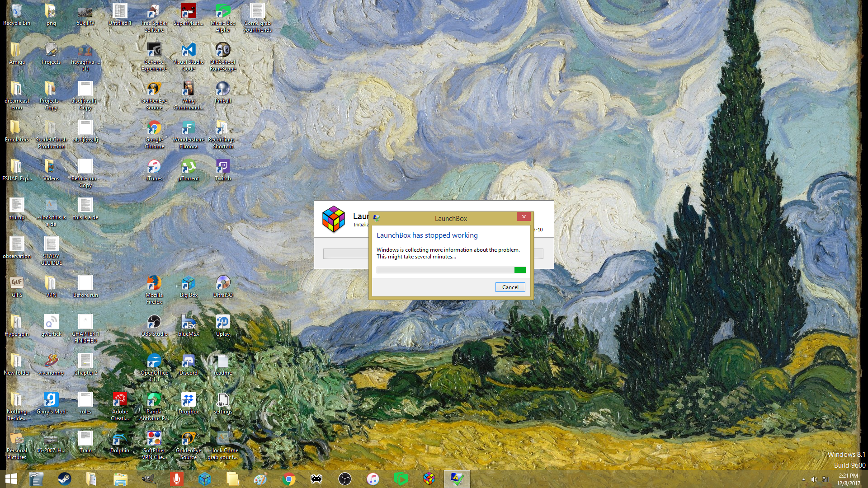868x488 pixels.
Task: Open the paint palette app on taskbar
Action: (x=260, y=479)
